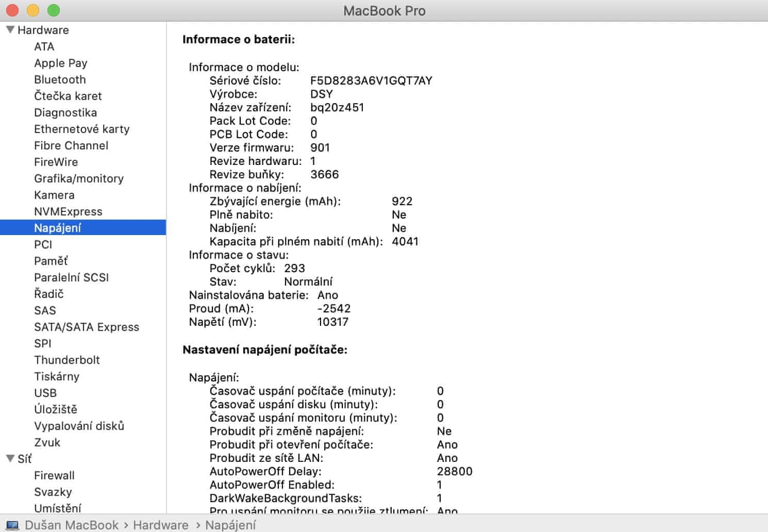768x532 pixels.
Task: Click Napájení in the path bar
Action: [230, 525]
